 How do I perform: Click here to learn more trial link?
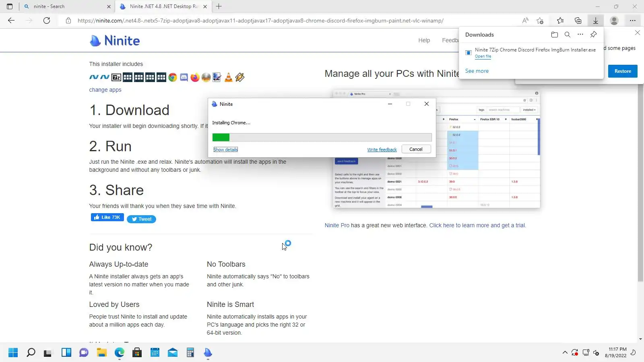tap(477, 225)
